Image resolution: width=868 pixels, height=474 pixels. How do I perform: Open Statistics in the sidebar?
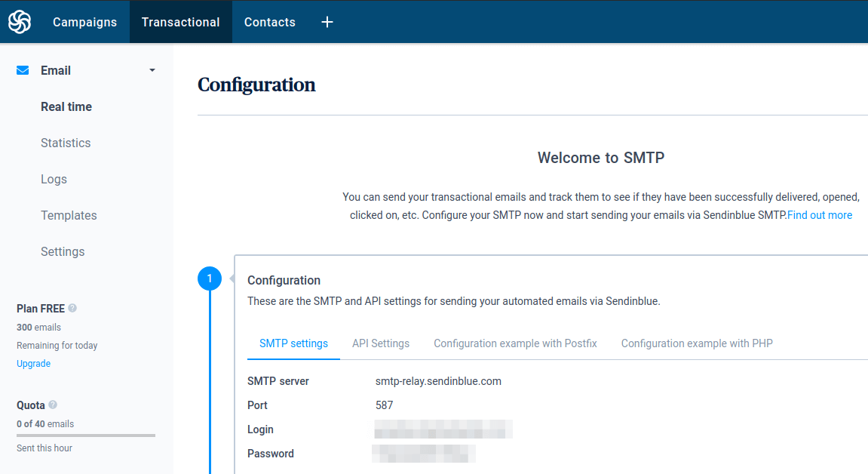click(66, 143)
